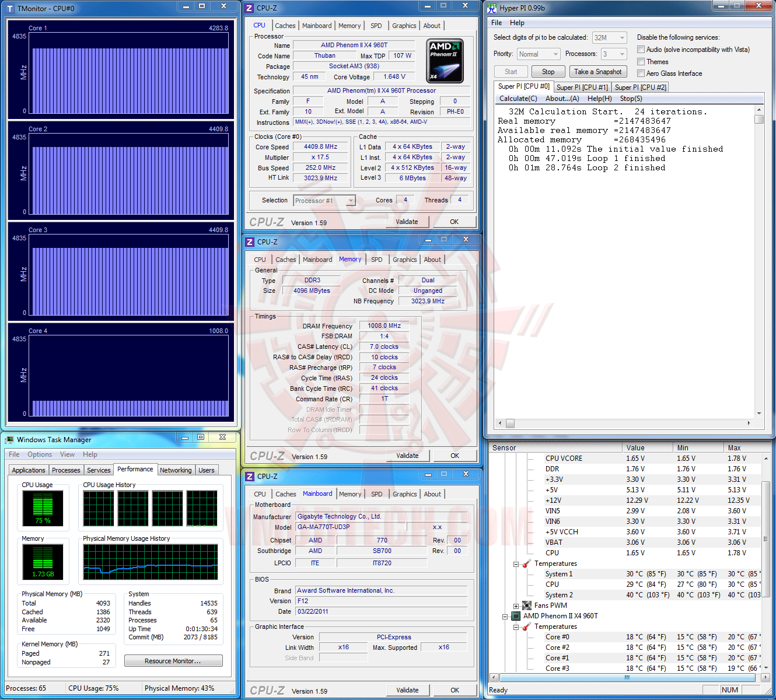776x700 pixels.
Task: Collapse the AMD Phenom II X4 960T node
Action: [x=505, y=617]
